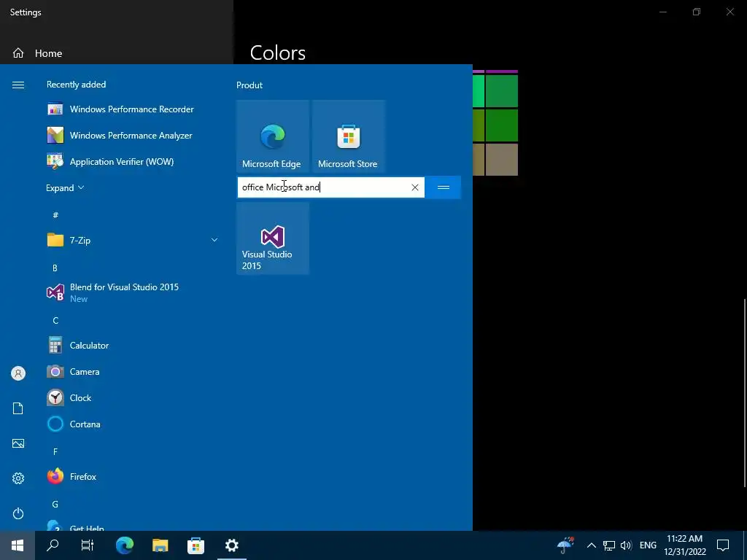Open Microsoft Store from taskbar
The image size is (747, 560).
pos(196,545)
